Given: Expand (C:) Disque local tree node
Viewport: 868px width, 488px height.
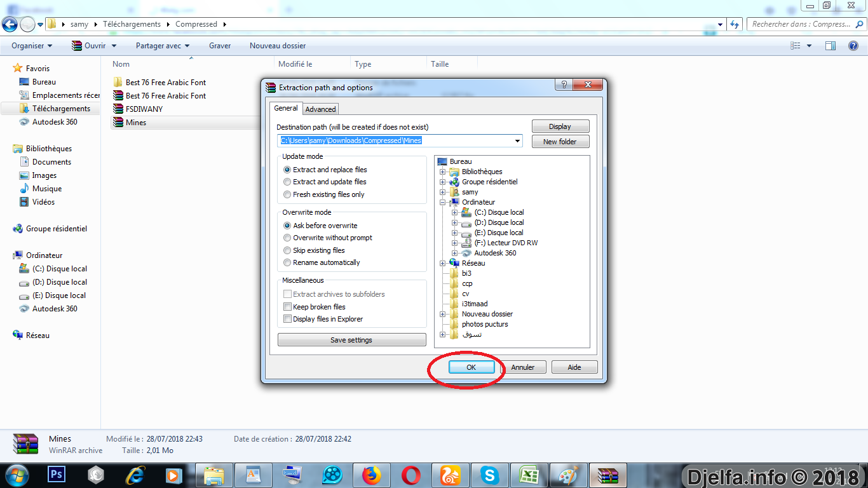Looking at the screenshot, I should pos(455,212).
